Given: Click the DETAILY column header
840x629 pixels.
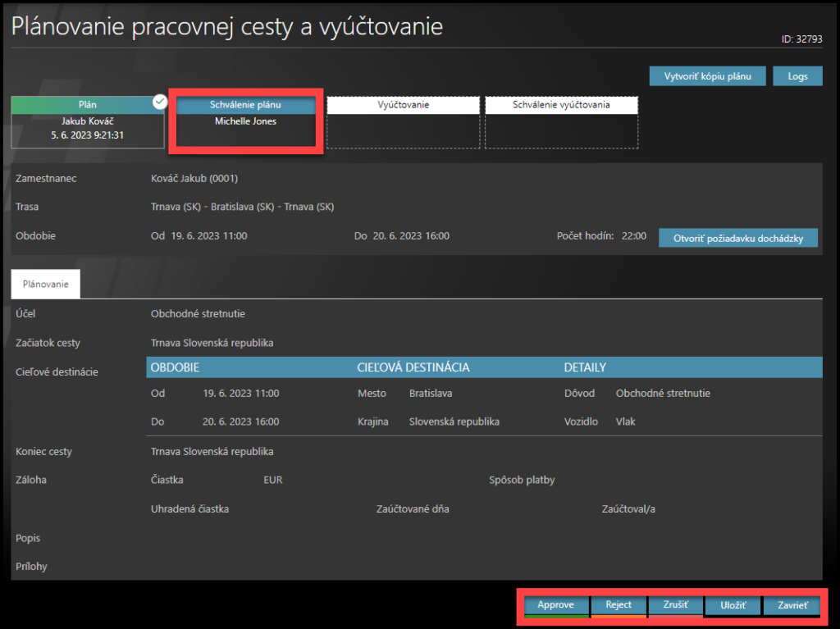Looking at the screenshot, I should [584, 367].
